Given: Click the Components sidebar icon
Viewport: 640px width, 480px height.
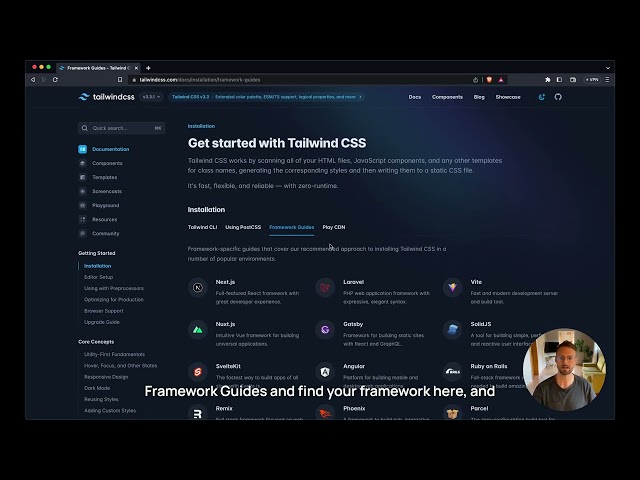Looking at the screenshot, I should coord(82,163).
